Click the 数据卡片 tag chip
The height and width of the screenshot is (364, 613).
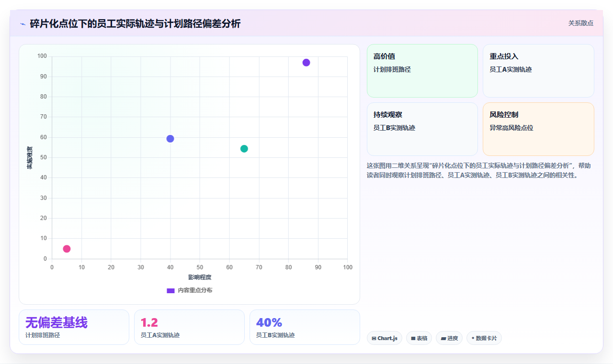pos(484,338)
